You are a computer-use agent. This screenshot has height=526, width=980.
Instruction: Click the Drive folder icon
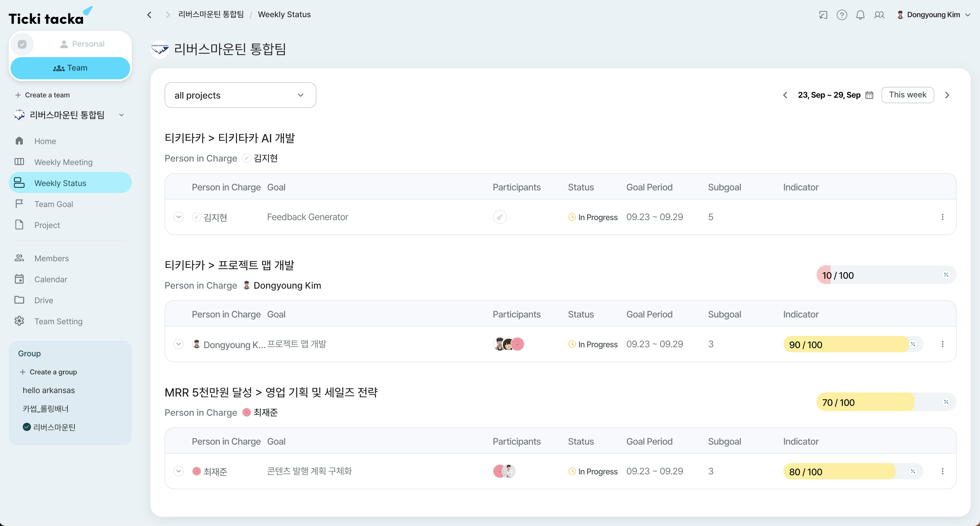pos(19,300)
